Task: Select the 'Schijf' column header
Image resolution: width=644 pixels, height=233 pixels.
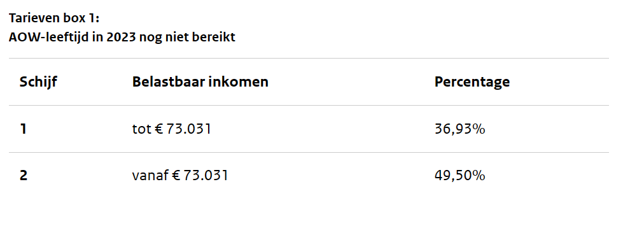Action: coord(38,81)
